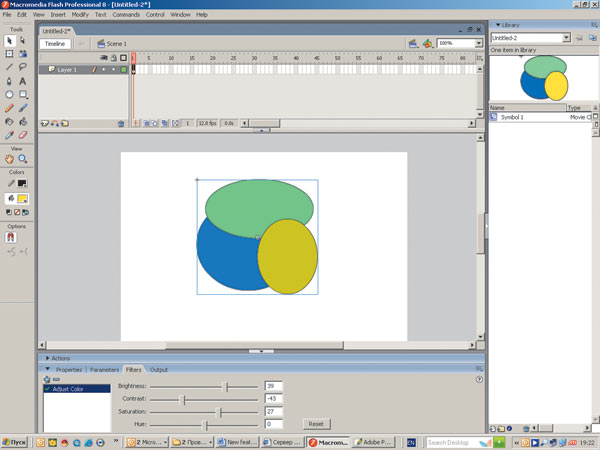Click the yellow fill color swatch
This screenshot has width=600, height=450.
pos(22,199)
